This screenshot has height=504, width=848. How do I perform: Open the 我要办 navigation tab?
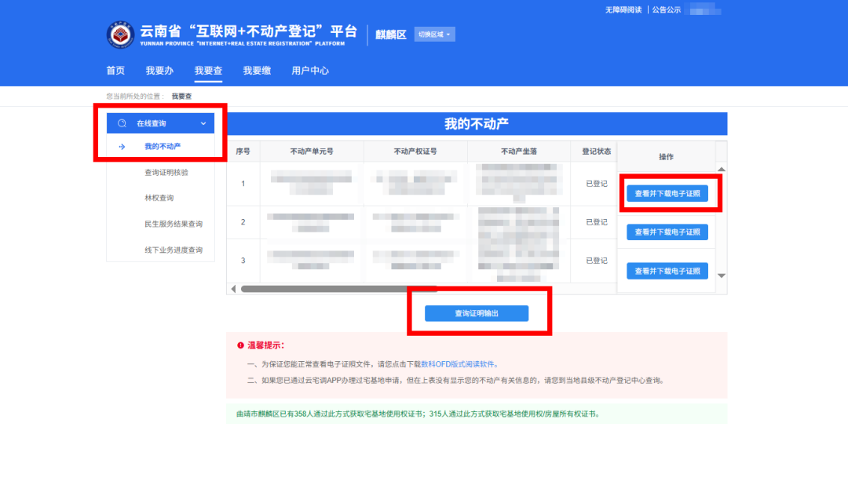(159, 71)
